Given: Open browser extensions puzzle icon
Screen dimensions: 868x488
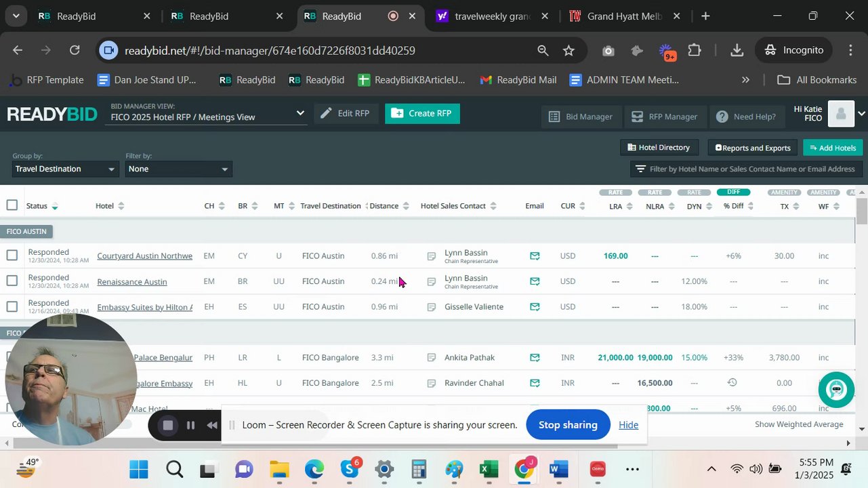Looking at the screenshot, I should click(695, 50).
